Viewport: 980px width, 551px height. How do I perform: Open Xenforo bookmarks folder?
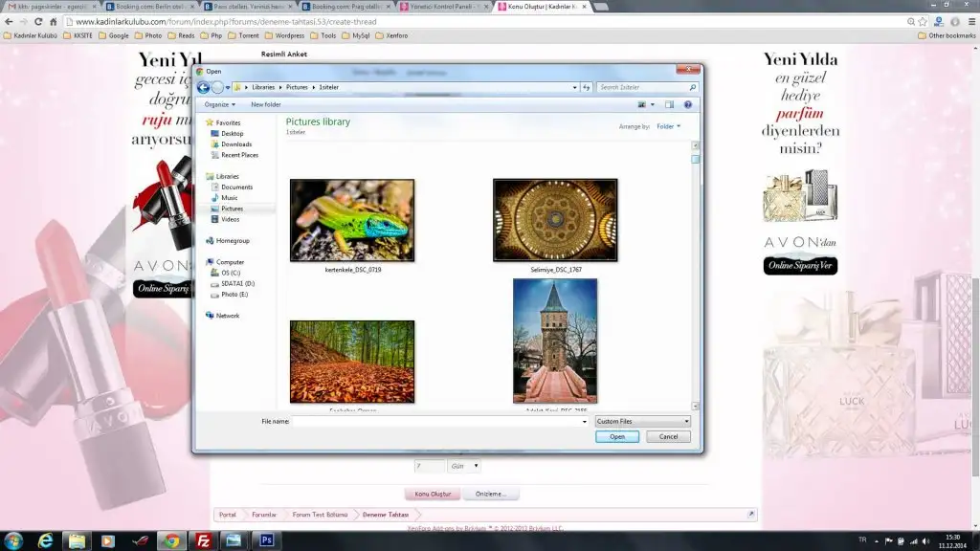[391, 35]
